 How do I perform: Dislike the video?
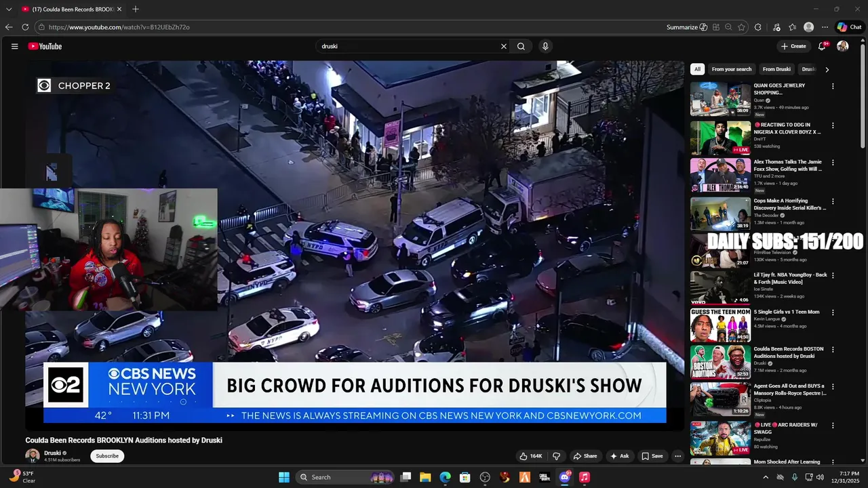(556, 456)
